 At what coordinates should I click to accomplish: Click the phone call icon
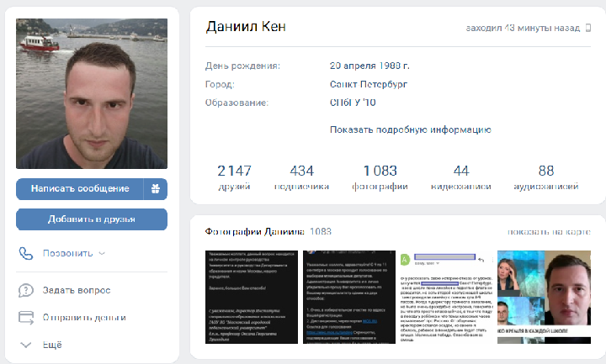tap(26, 253)
